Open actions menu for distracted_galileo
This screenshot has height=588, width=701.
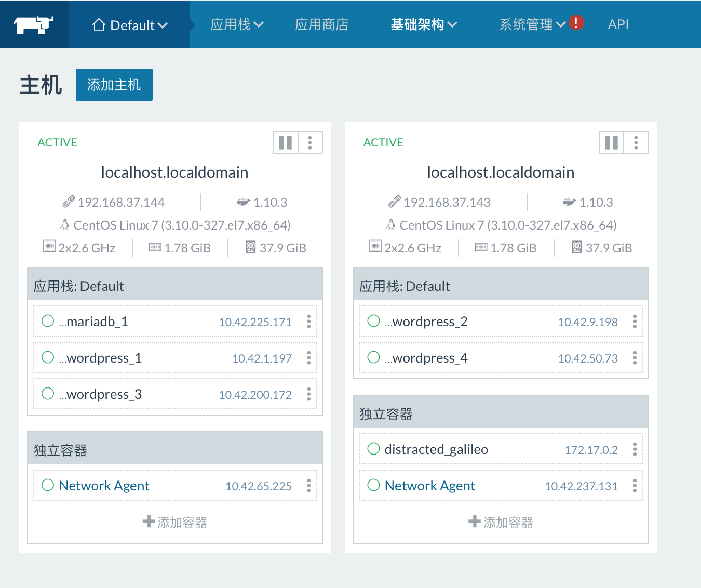tap(635, 449)
